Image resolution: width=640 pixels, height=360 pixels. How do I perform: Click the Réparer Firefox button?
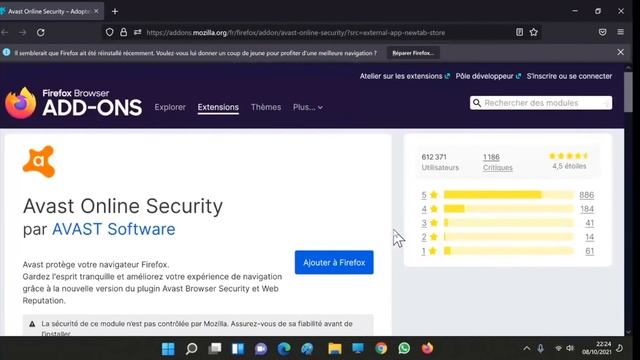coord(413,53)
